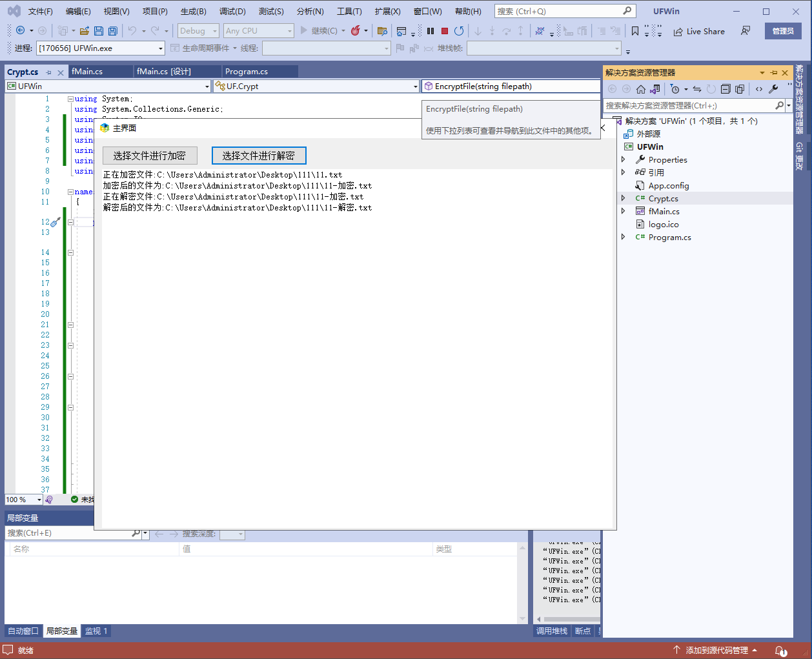This screenshot has width=812, height=659.
Task: Select the UFWin project node
Action: click(649, 147)
